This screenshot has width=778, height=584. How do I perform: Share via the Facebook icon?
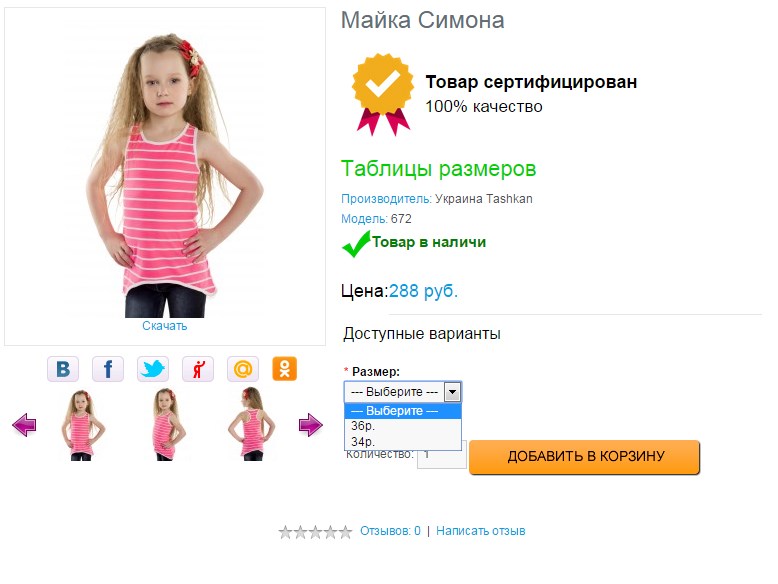point(108,369)
